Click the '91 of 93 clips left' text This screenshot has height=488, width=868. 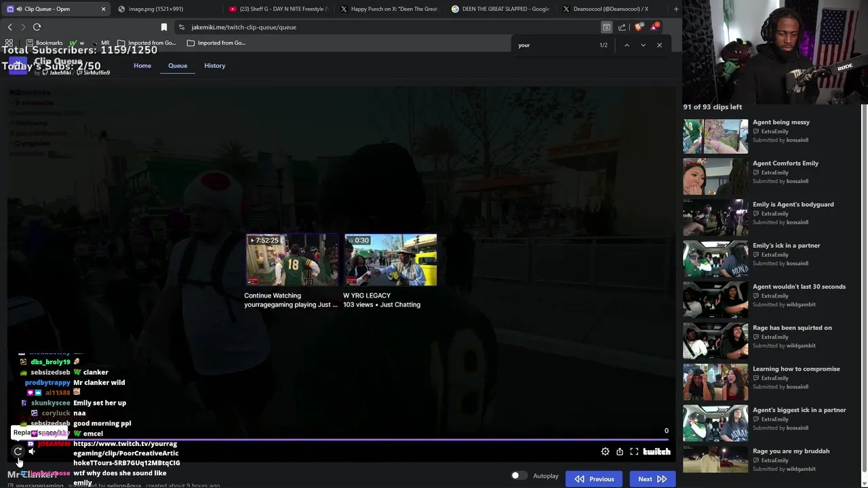pos(713,107)
